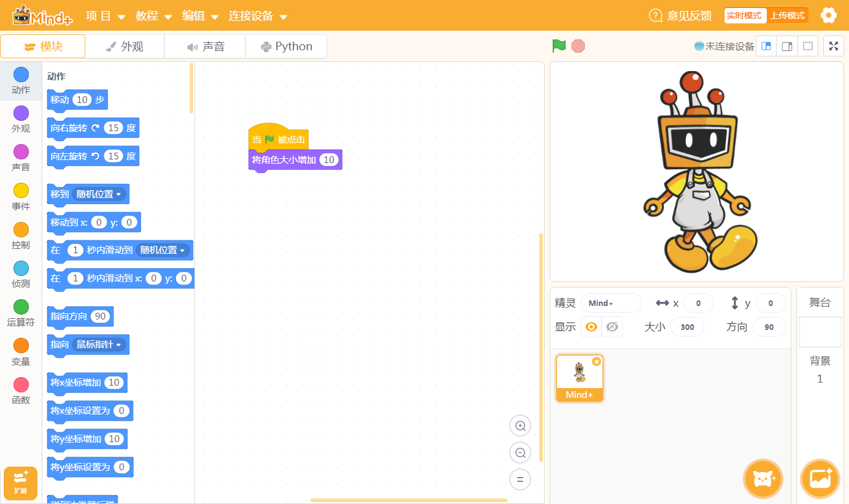Click the workspace horizontal scrollbar
Image resolution: width=849 pixels, height=504 pixels.
tap(409, 500)
